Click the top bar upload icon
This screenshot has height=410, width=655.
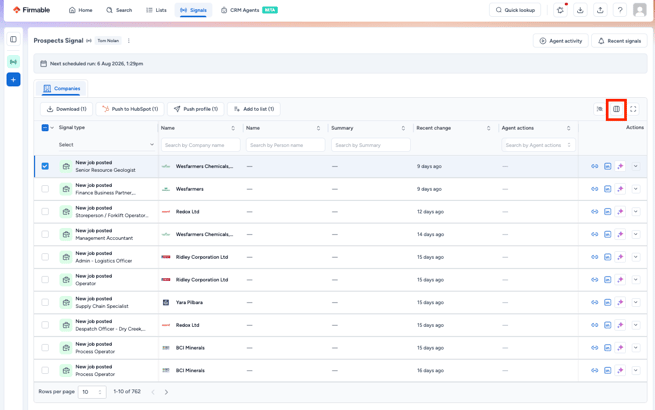pos(600,10)
